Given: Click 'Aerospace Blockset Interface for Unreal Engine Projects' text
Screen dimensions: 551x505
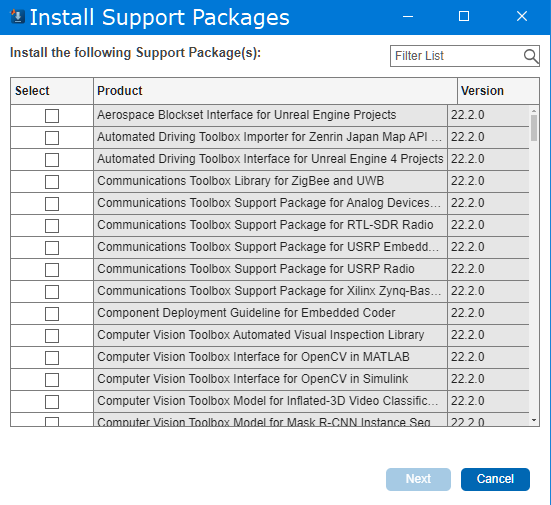Looking at the screenshot, I should pos(247,115).
